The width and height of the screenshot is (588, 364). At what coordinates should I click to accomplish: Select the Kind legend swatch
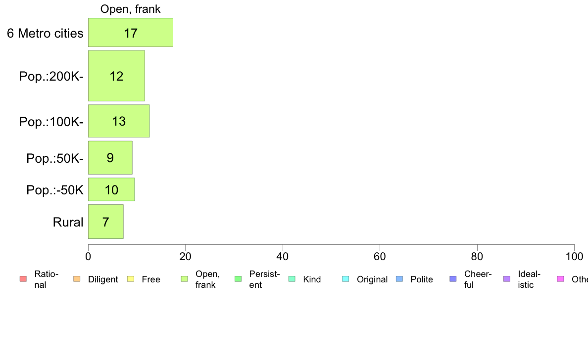(292, 279)
